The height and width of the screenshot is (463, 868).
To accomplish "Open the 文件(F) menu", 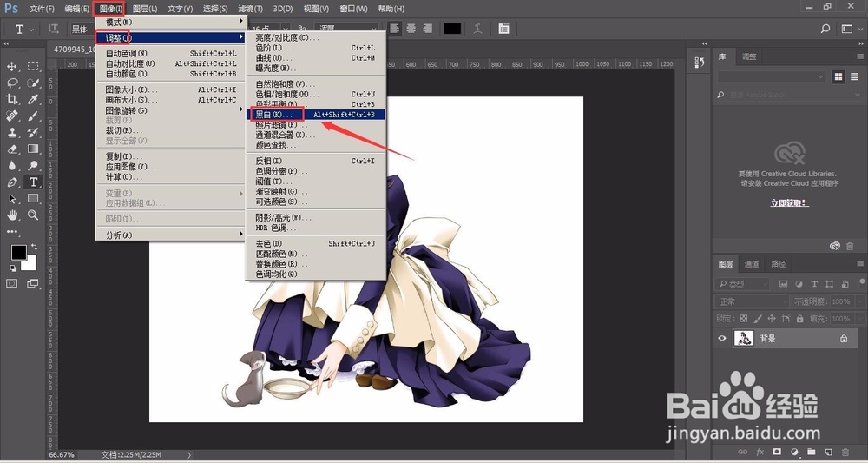I will 42,9.
